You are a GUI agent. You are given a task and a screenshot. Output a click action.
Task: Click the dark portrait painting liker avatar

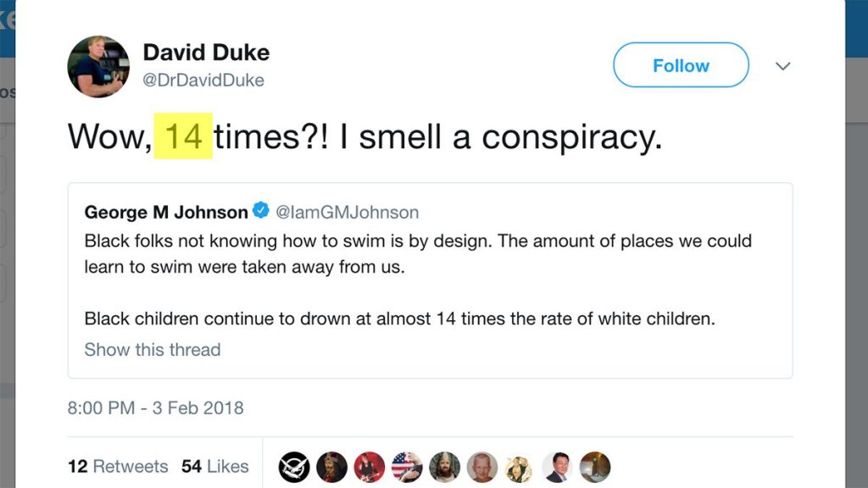click(x=332, y=467)
